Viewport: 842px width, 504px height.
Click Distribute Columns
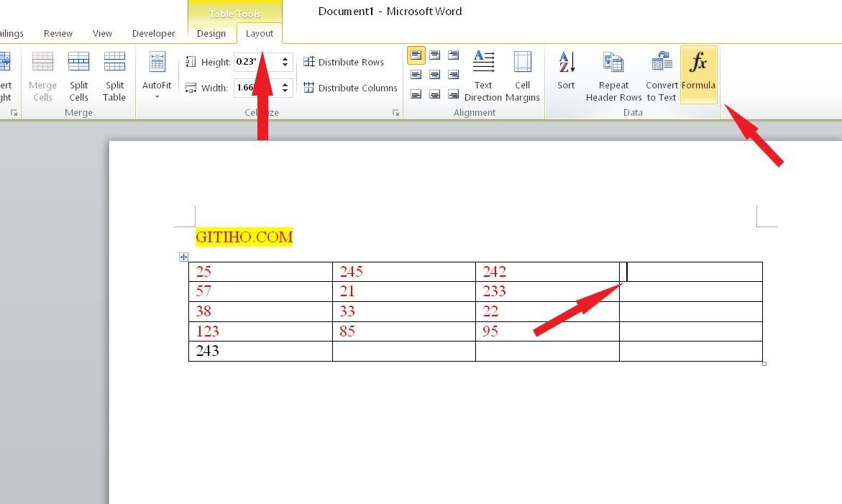click(x=350, y=88)
